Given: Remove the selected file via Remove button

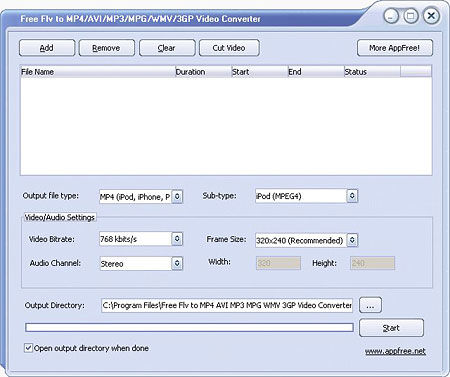Looking at the screenshot, I should pos(107,48).
